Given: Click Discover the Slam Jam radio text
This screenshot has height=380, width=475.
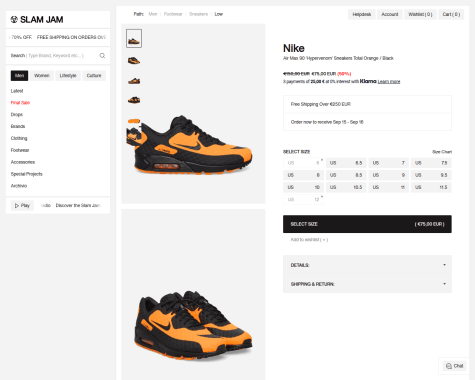Looking at the screenshot, I should pos(78,205).
